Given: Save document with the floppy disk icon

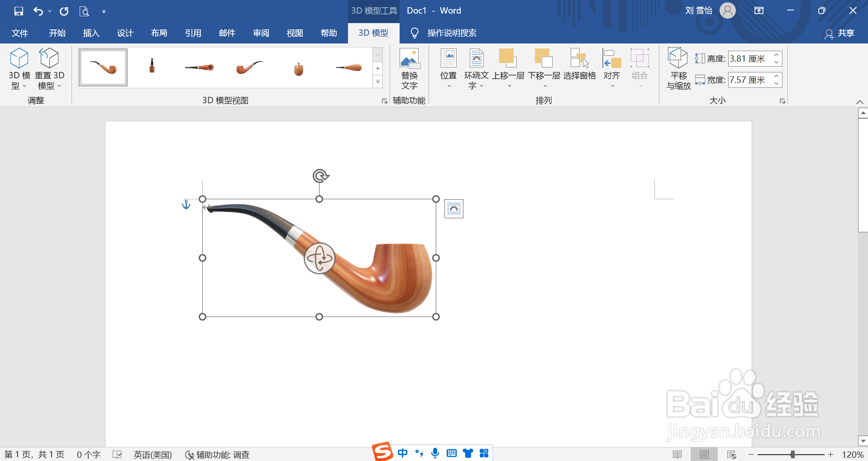Looking at the screenshot, I should click(19, 11).
